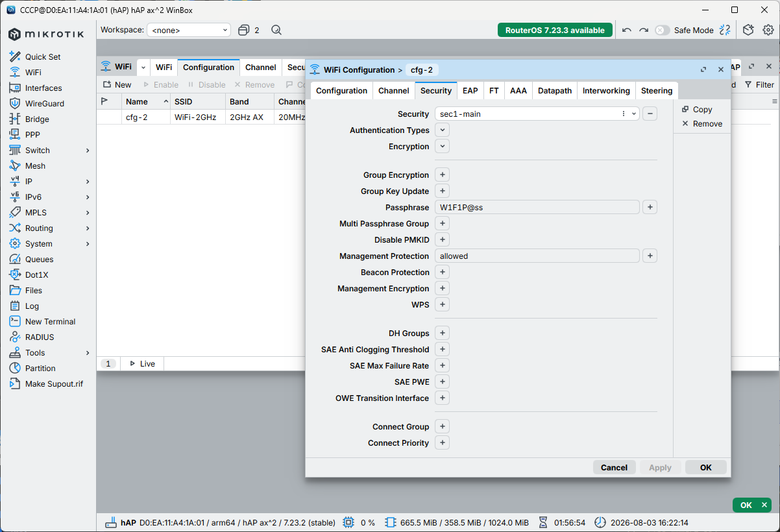Open the Workspace dropdown
This screenshot has height=532, width=780.
click(x=189, y=30)
